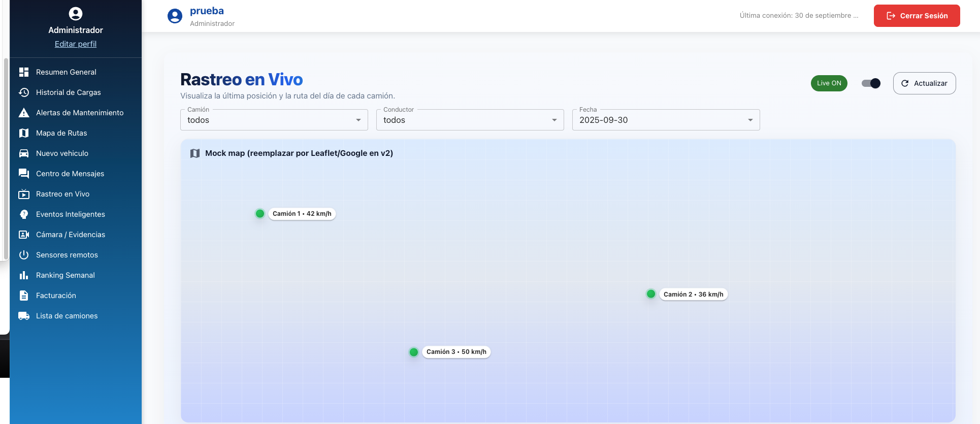980x424 pixels.
Task: Click the Camión 3 • 50 km/h label
Action: click(456, 352)
